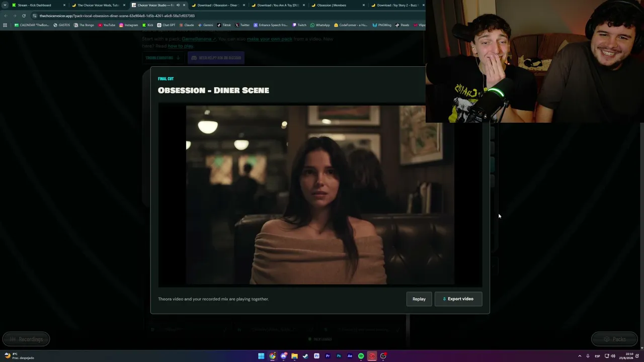Image resolution: width=644 pixels, height=362 pixels.
Task: Open After Effects from the taskbar
Action: (x=350, y=356)
